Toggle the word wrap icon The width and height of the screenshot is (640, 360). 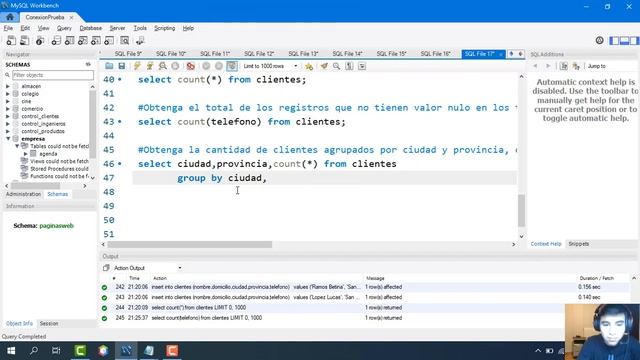[x=362, y=66]
